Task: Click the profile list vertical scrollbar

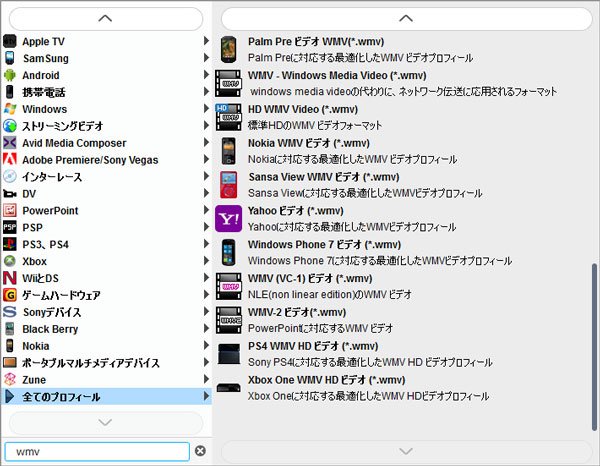Action: [x=594, y=347]
